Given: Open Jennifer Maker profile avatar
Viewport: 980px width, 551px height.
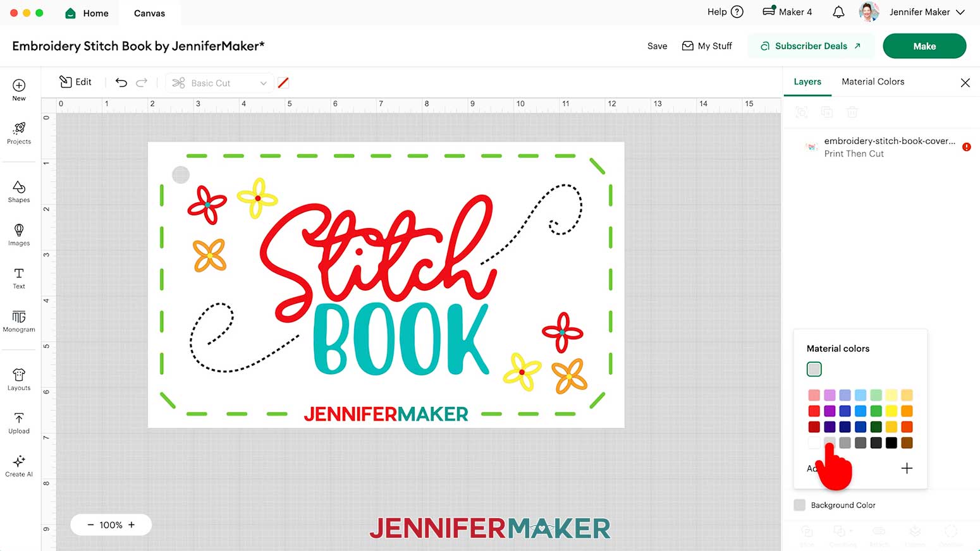Looking at the screenshot, I should point(869,12).
